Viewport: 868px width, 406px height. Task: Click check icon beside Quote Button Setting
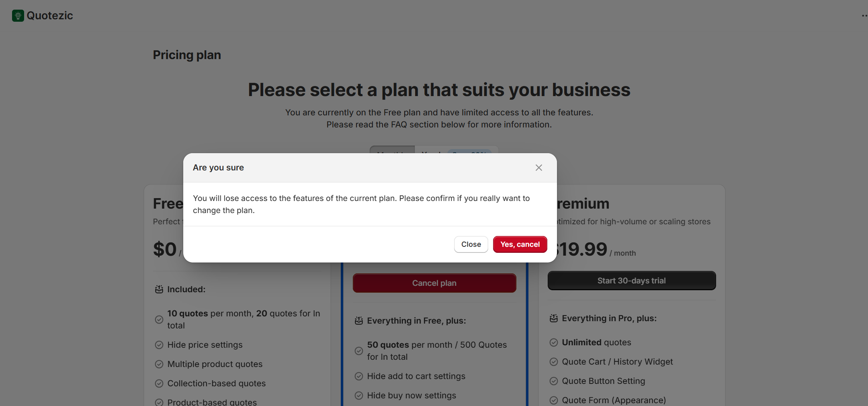pyautogui.click(x=554, y=381)
